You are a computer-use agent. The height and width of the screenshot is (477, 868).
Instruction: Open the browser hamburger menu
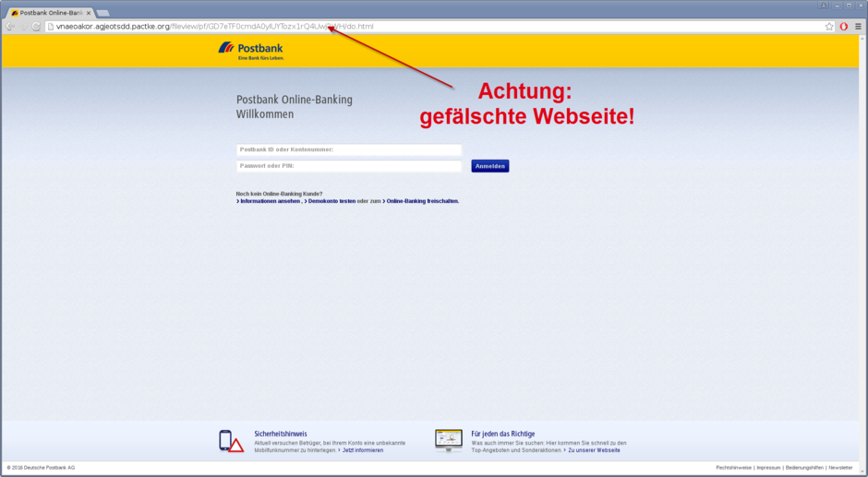(858, 27)
